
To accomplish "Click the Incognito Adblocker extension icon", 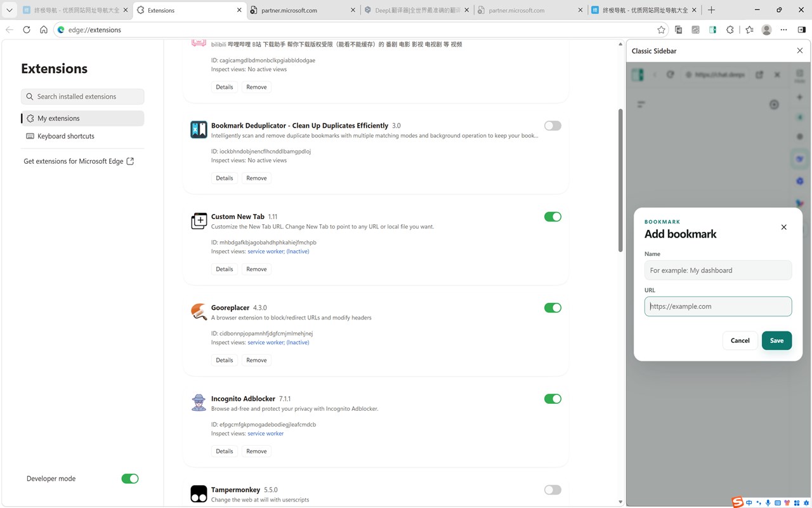I will coord(199,403).
